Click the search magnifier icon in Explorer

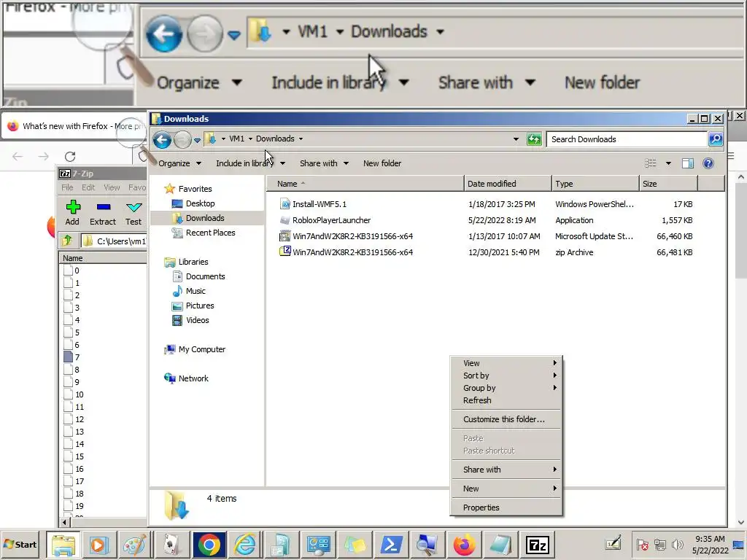pos(716,139)
